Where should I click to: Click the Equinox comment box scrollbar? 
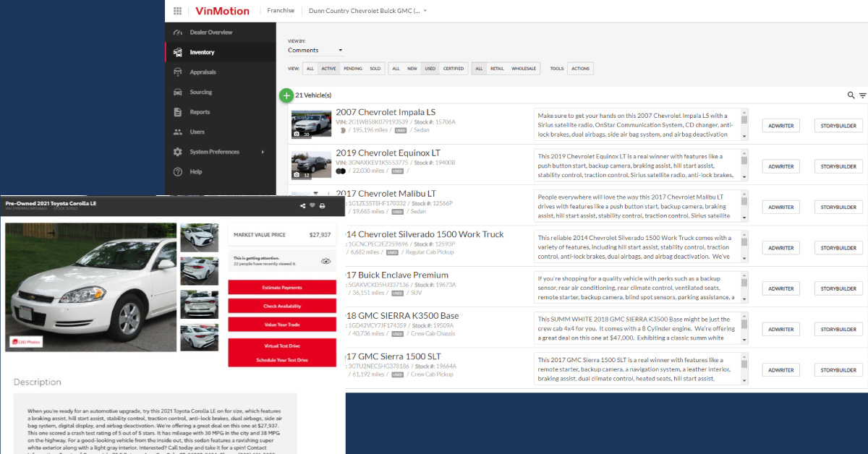(x=744, y=165)
